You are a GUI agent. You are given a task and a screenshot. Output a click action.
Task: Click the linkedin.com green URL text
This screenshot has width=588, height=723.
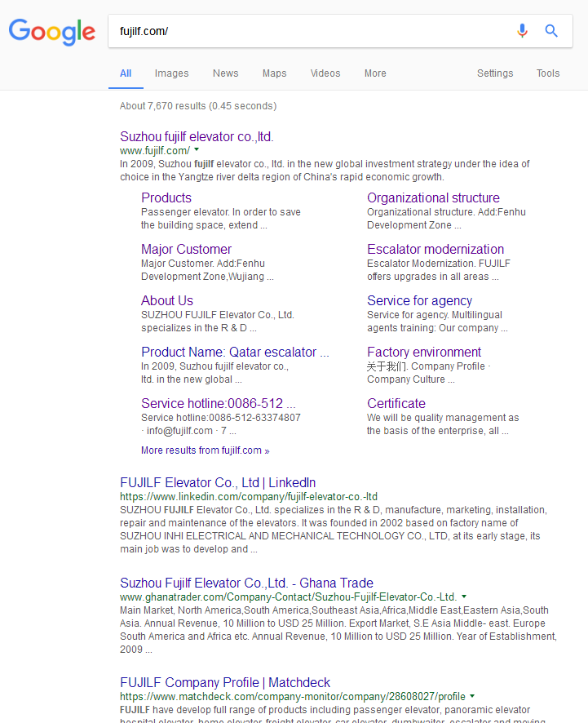249,497
